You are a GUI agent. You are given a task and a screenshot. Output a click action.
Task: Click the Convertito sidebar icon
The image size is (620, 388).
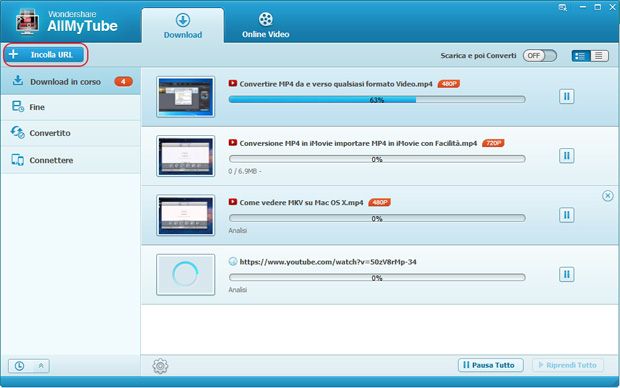click(17, 132)
